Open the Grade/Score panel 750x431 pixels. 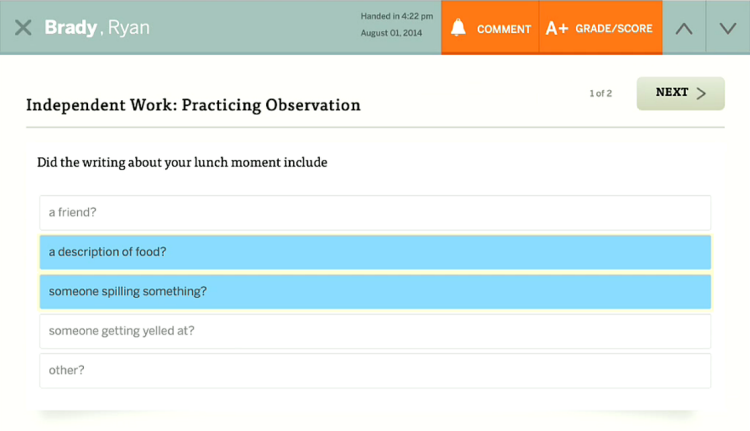[601, 27]
